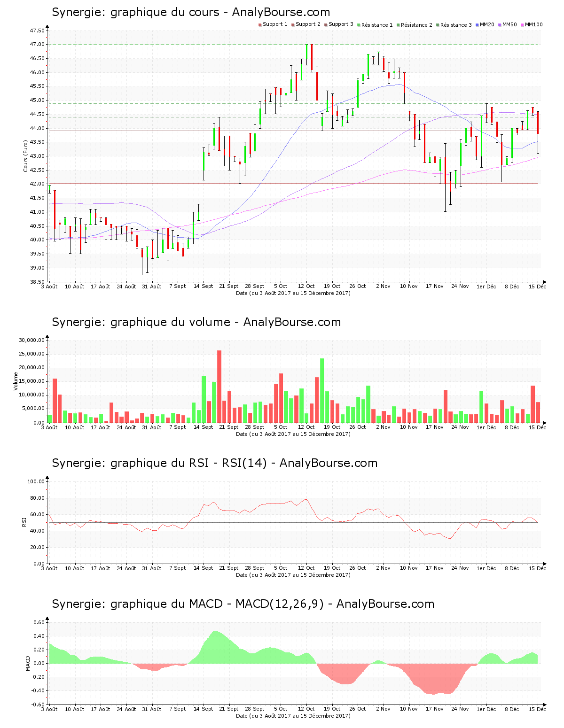Click the 'MACD' vertical axis label
This screenshot has height=728, width=564.
(28, 663)
